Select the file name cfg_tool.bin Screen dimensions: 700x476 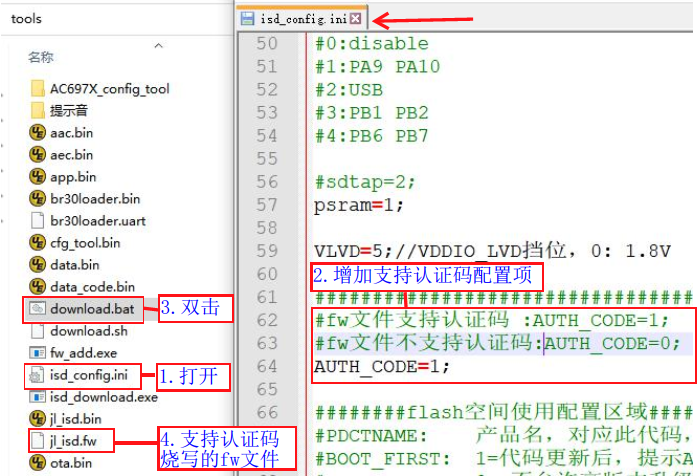[x=85, y=242]
